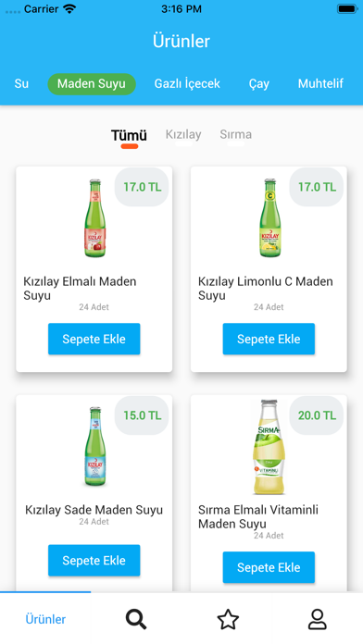The width and height of the screenshot is (363, 644).
Task: Open the Kızılay Elmalı bottle image
Action: click(x=95, y=218)
